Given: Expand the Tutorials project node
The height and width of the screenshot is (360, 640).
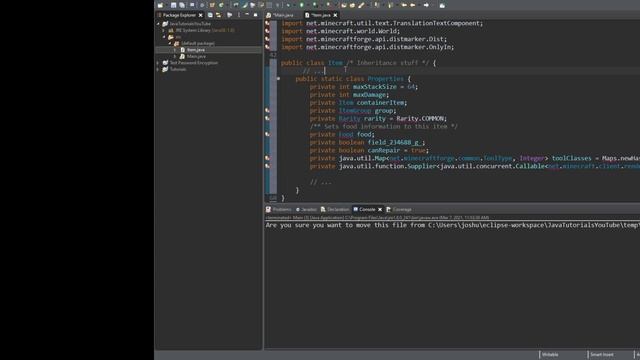Looking at the screenshot, I should [x=158, y=69].
